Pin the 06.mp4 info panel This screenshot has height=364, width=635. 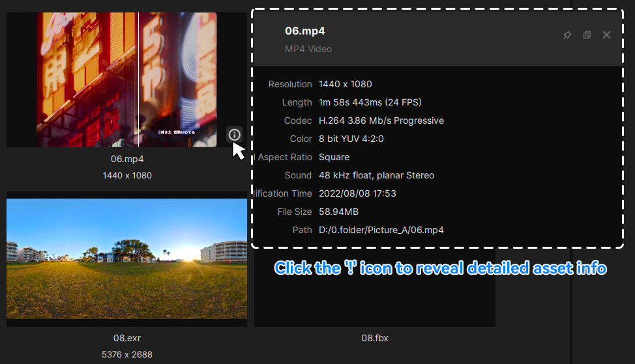[567, 35]
